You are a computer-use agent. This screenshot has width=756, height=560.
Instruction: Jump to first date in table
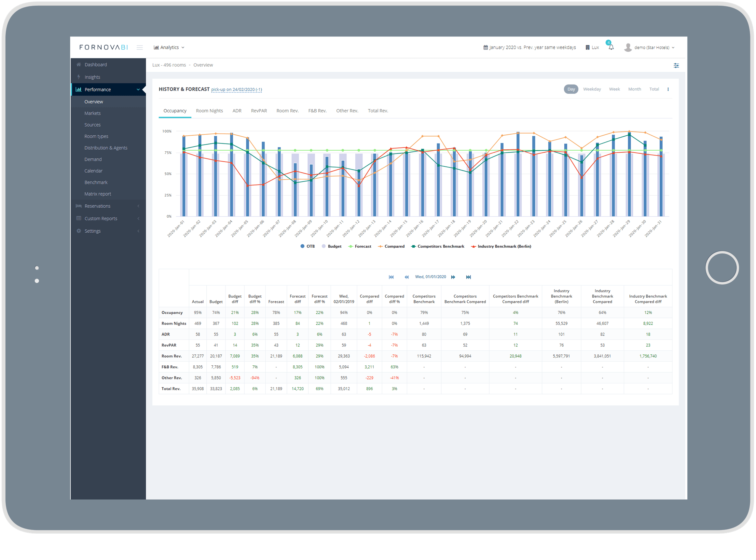coord(391,277)
